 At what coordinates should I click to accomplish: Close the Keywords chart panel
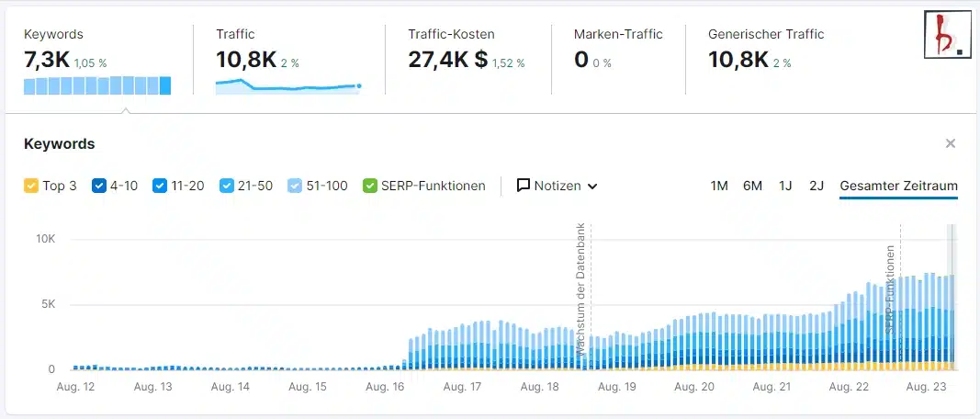tap(951, 143)
